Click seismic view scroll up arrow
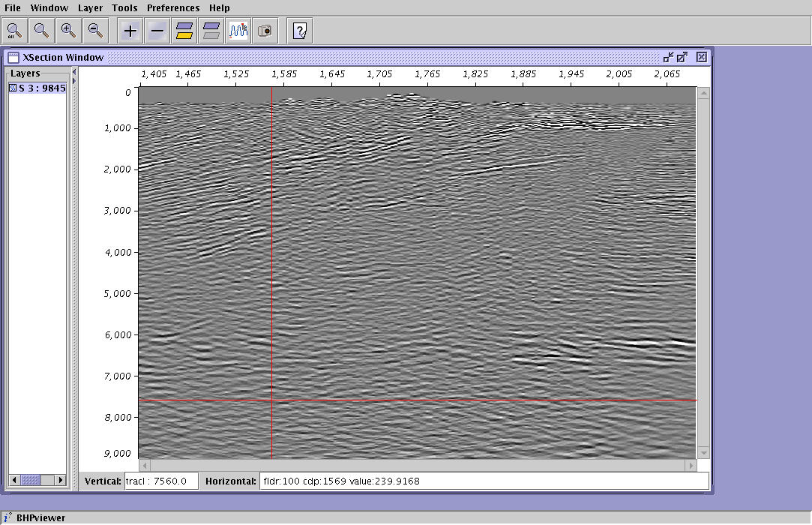The height and width of the screenshot is (525, 812). tap(703, 93)
